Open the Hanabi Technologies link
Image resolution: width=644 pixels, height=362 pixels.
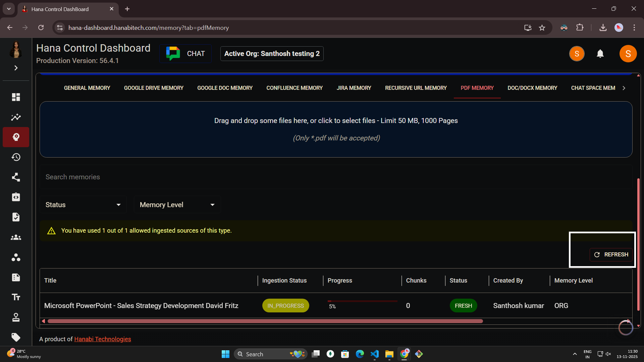coord(102,339)
